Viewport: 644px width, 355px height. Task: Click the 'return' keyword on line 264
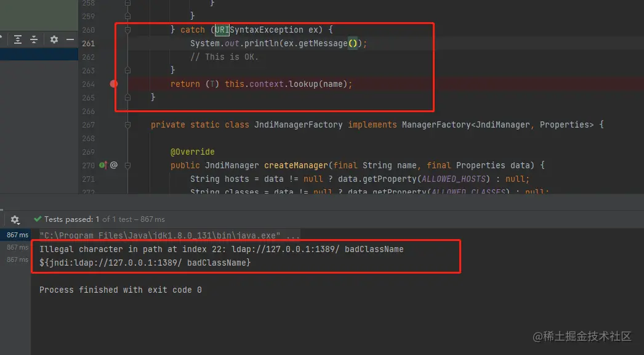185,84
